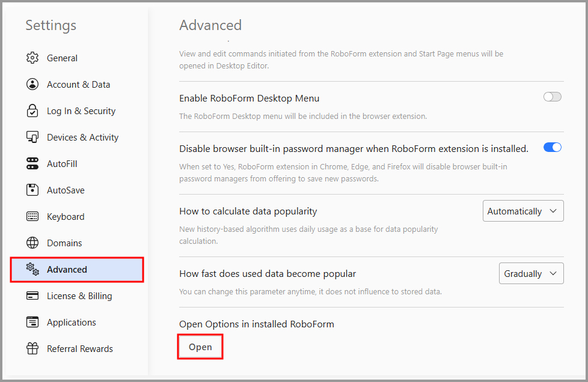Click the Log In & Security padlock icon

(32, 111)
